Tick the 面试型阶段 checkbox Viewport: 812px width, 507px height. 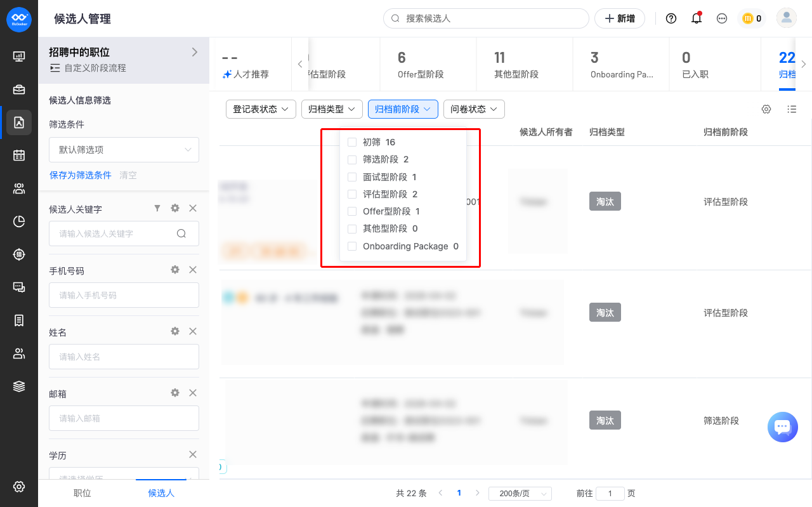pos(352,177)
